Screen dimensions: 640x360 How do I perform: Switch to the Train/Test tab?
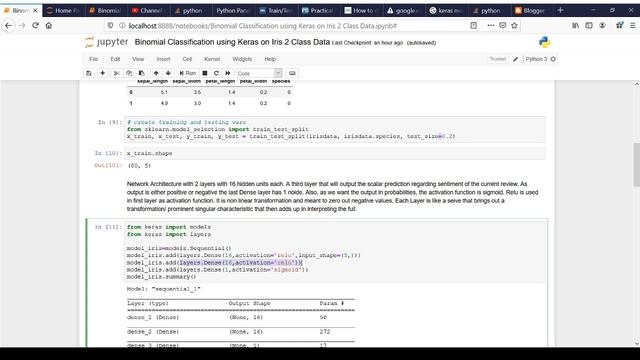click(276, 11)
